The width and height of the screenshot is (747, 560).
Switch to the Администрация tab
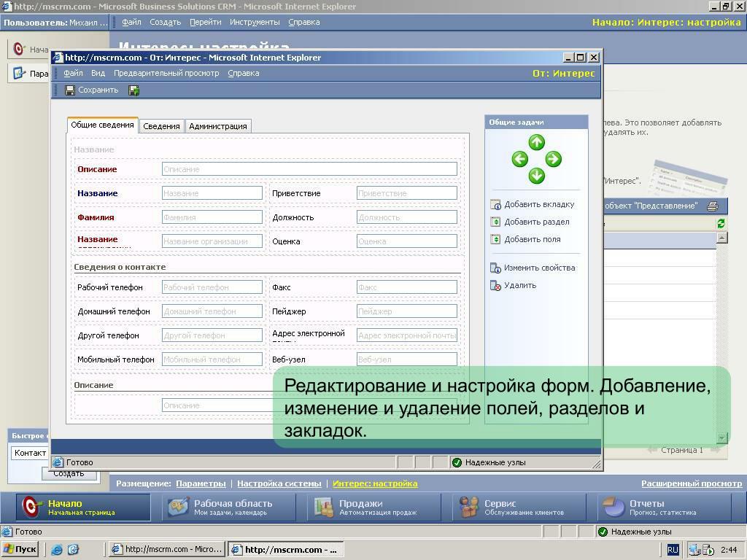click(x=217, y=126)
